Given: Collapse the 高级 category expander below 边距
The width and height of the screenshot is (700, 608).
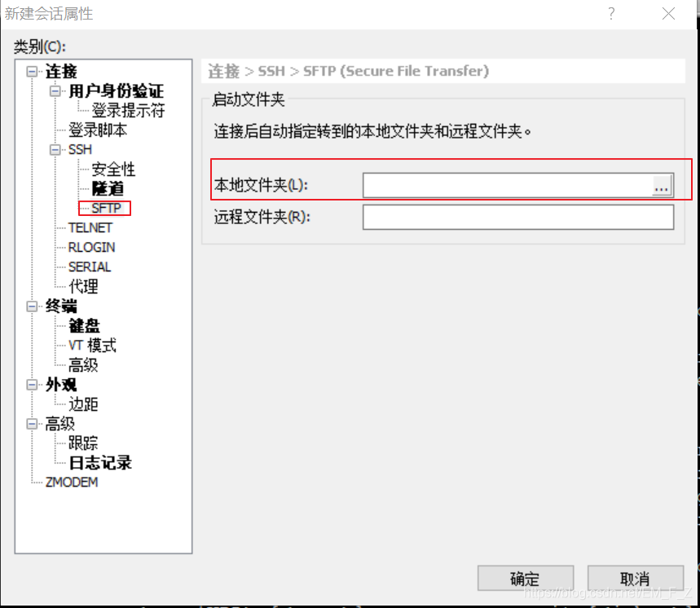Looking at the screenshot, I should click(x=32, y=424).
